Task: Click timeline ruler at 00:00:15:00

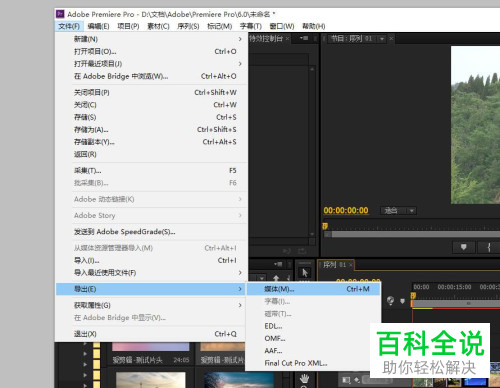Action: click(x=454, y=287)
